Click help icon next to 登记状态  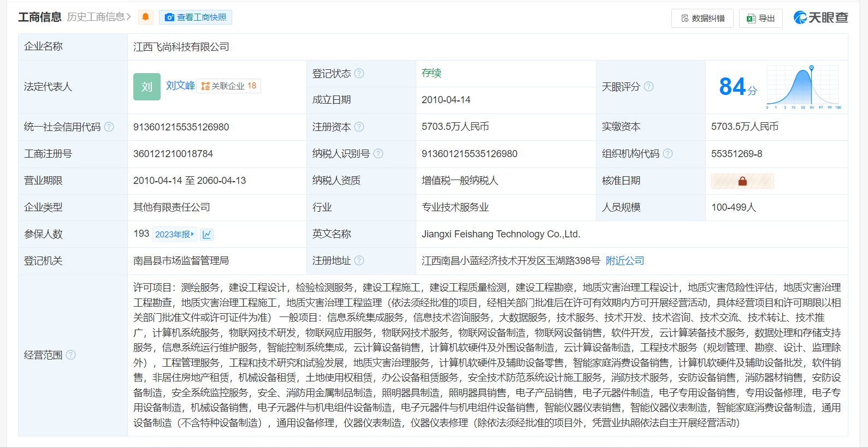359,73
